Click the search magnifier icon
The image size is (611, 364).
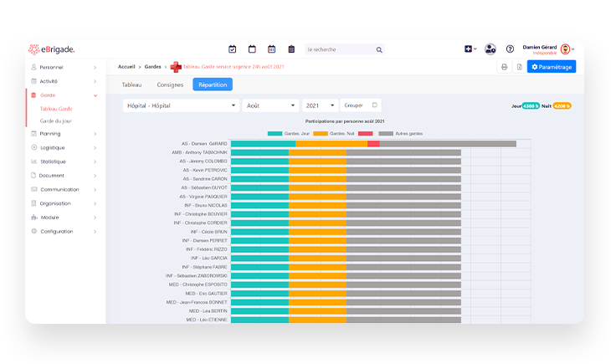pyautogui.click(x=379, y=50)
